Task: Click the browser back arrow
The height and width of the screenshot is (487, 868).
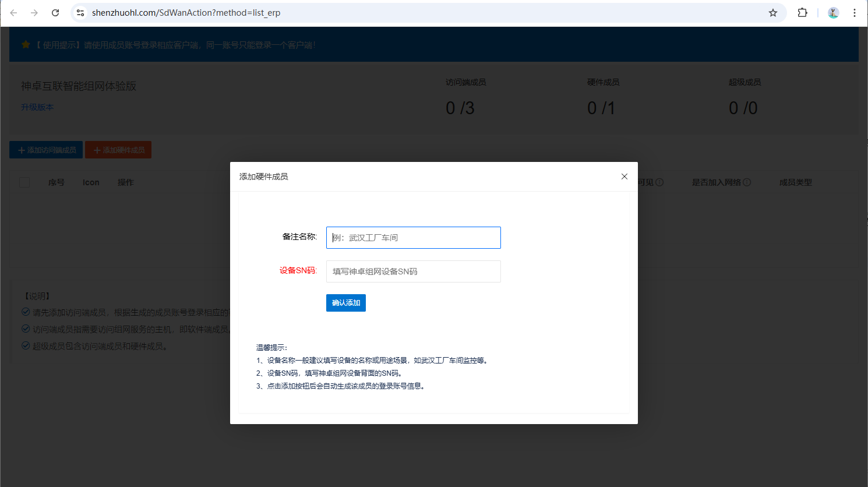Action: click(x=13, y=13)
